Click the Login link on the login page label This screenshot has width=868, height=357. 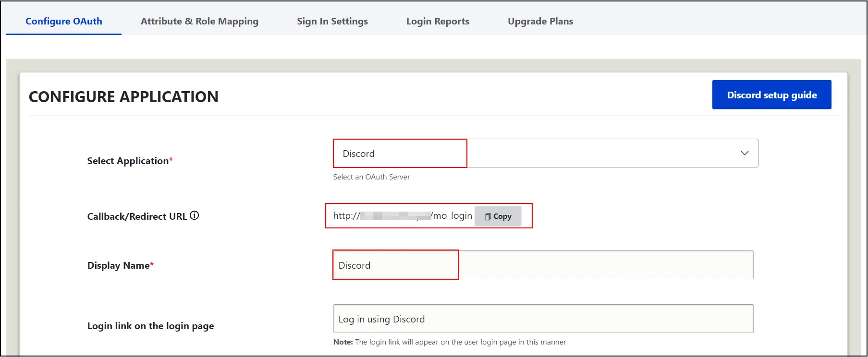(x=150, y=326)
